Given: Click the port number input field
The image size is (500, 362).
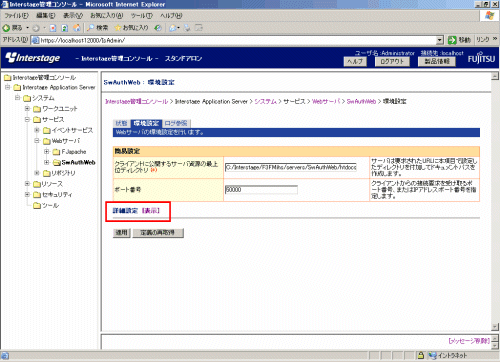Looking at the screenshot, I should (261, 190).
